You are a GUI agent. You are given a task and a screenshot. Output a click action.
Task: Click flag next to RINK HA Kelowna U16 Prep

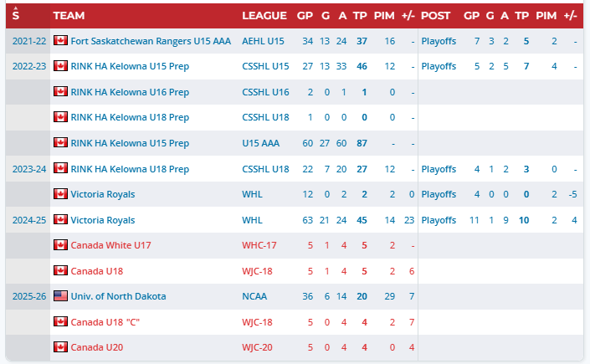60,91
